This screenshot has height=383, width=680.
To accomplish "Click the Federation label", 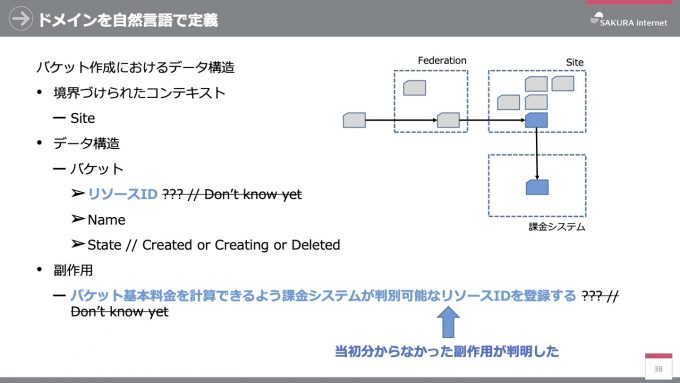I will point(442,60).
